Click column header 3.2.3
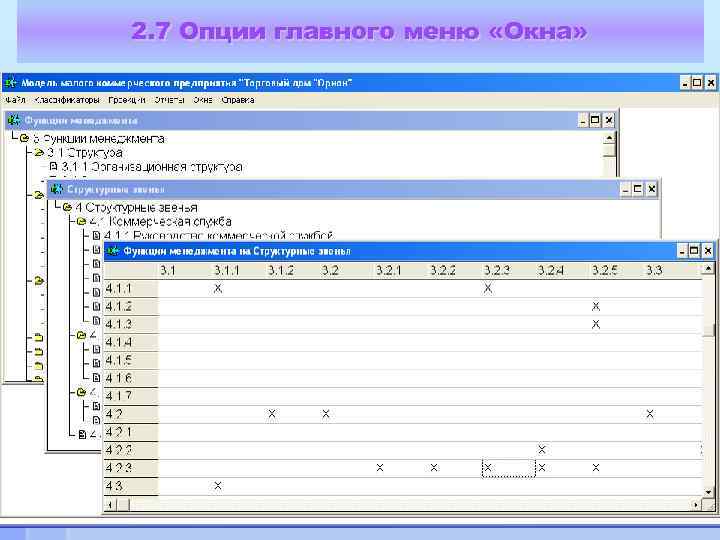Screen dimensions: 720x540 click(x=496, y=270)
